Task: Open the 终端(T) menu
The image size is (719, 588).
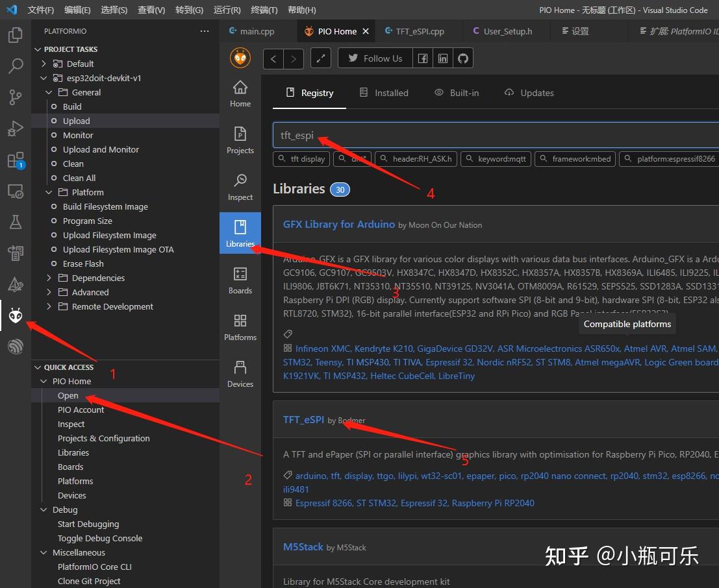Action: click(264, 10)
